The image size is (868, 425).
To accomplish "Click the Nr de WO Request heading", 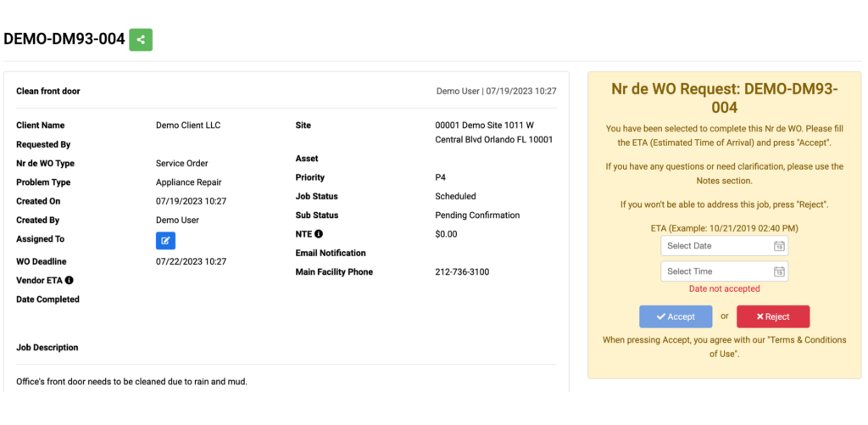I will click(x=725, y=98).
